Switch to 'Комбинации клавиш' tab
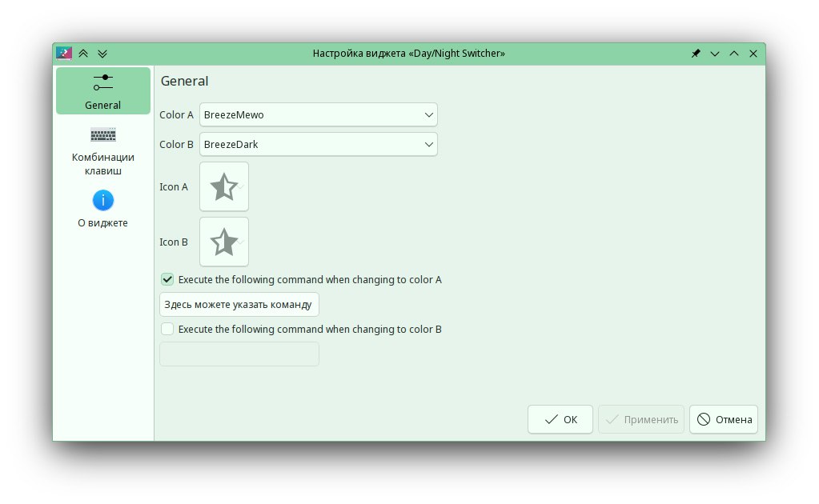819x504 pixels. click(x=102, y=163)
